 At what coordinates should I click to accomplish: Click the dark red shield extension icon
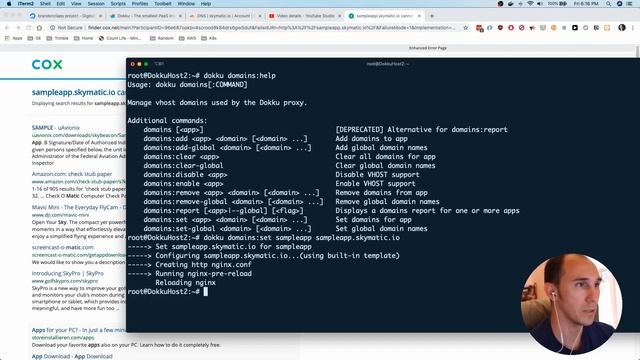pos(500,28)
